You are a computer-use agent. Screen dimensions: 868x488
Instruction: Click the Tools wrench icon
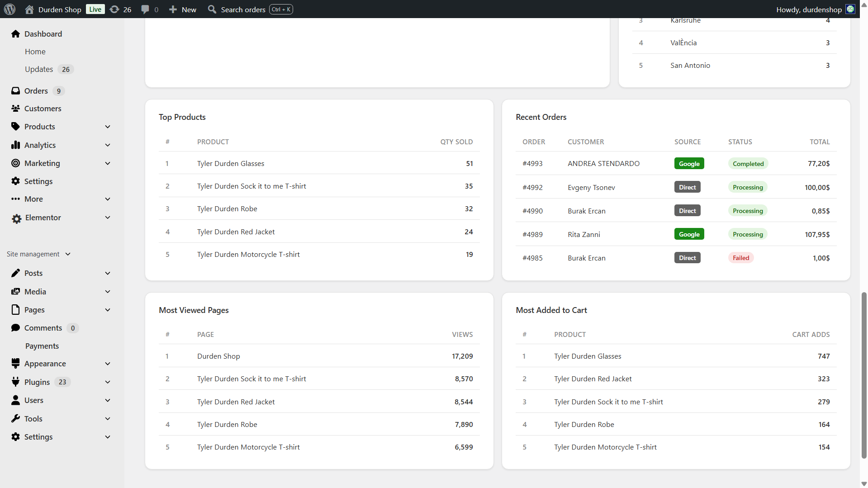tap(16, 419)
